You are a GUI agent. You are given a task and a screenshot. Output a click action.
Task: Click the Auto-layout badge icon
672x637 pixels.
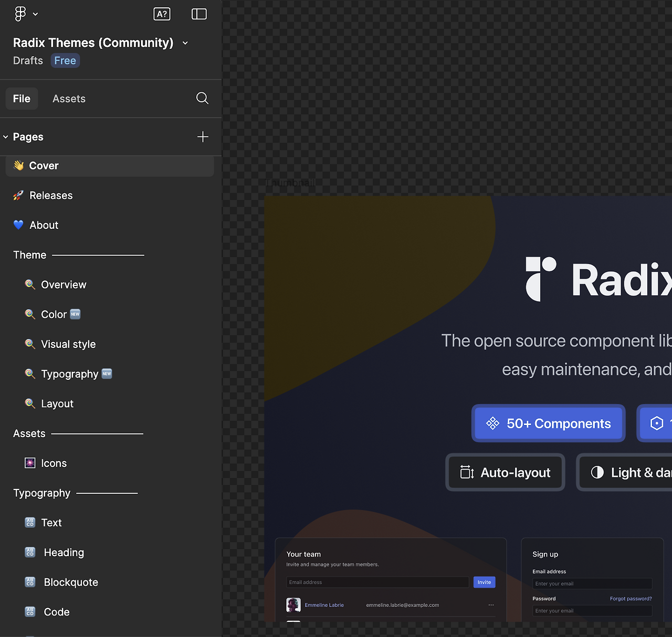467,472
